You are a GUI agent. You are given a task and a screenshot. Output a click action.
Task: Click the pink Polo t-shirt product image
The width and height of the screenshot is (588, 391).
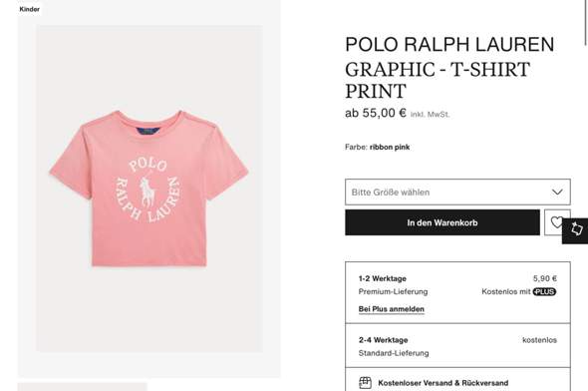click(x=149, y=189)
